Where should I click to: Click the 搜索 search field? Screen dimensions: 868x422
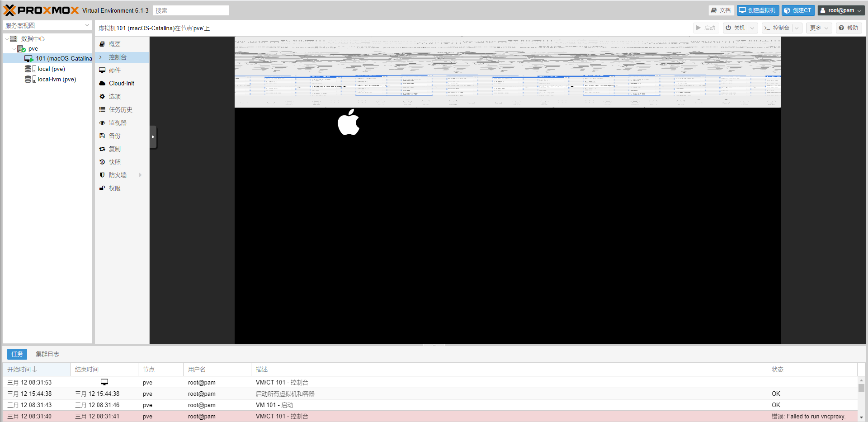(x=190, y=10)
